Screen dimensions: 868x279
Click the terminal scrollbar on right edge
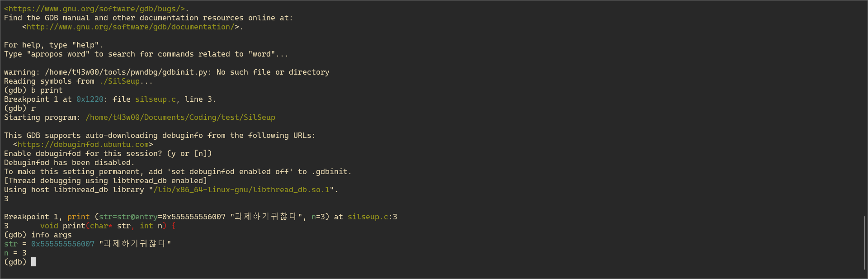click(x=865, y=242)
